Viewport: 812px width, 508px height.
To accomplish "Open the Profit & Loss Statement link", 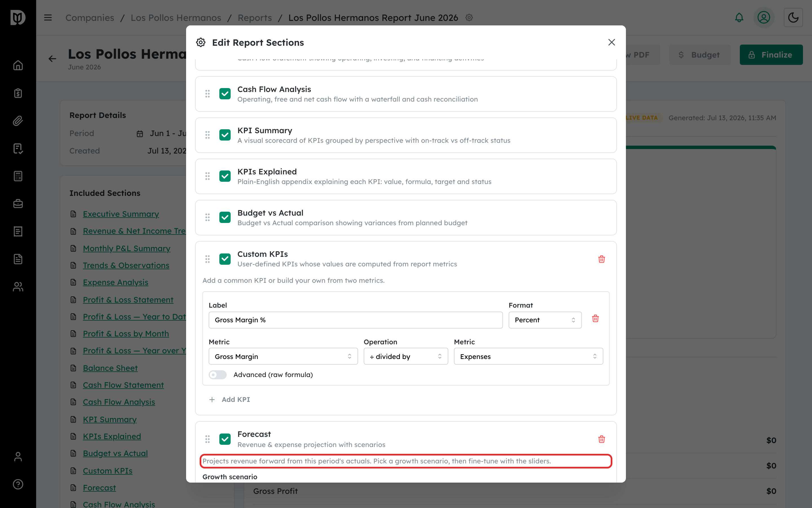I will click(x=128, y=300).
